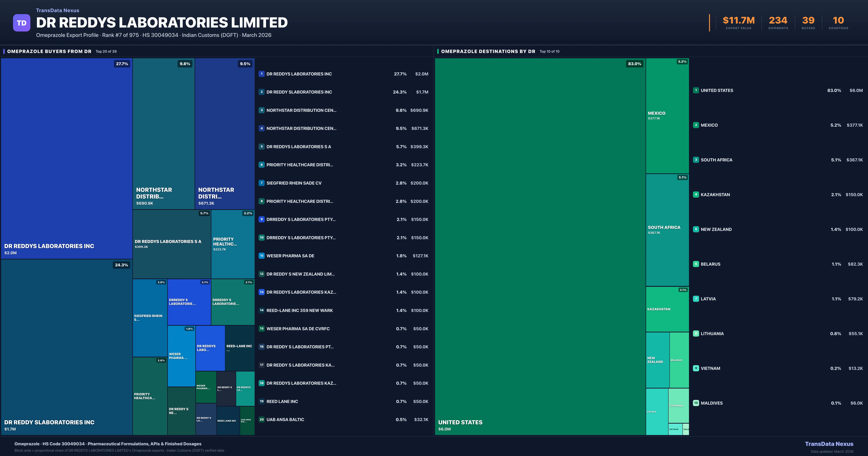Click rank badge 7 beside SIEGFRIED RHEIN SADE CV
This screenshot has width=868, height=456.
click(261, 183)
